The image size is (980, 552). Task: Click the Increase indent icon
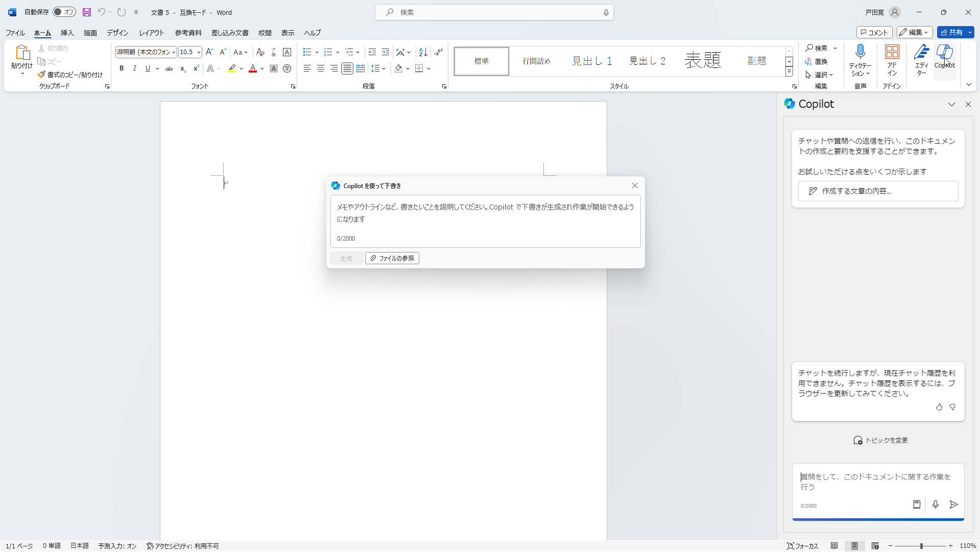coord(386,52)
